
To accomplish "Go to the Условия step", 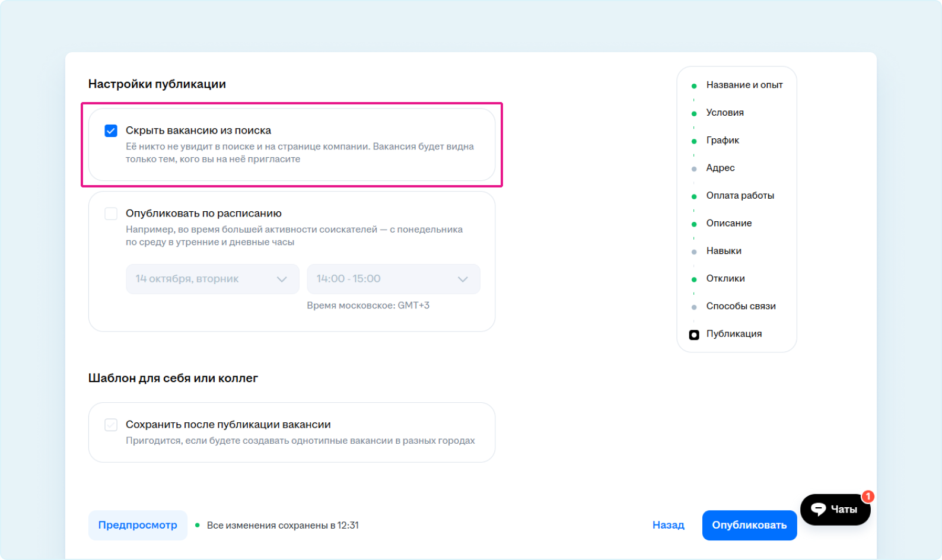I will coord(724,113).
